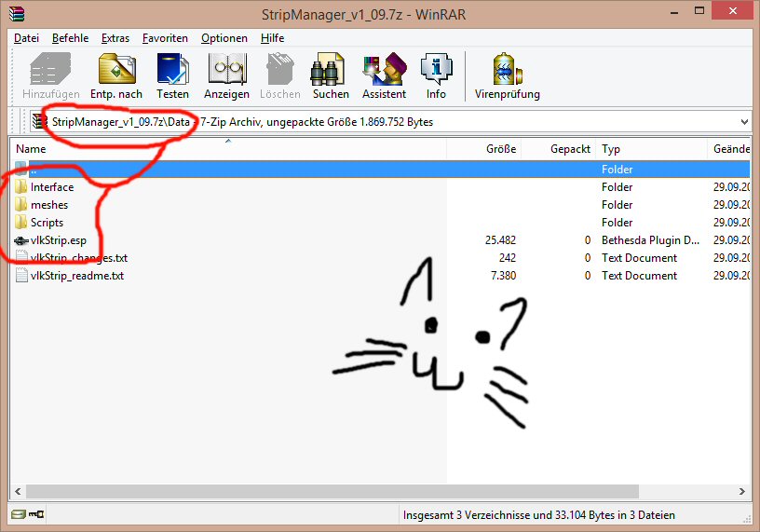Click the Interface folder icon
This screenshot has height=532, width=760.
[20, 186]
